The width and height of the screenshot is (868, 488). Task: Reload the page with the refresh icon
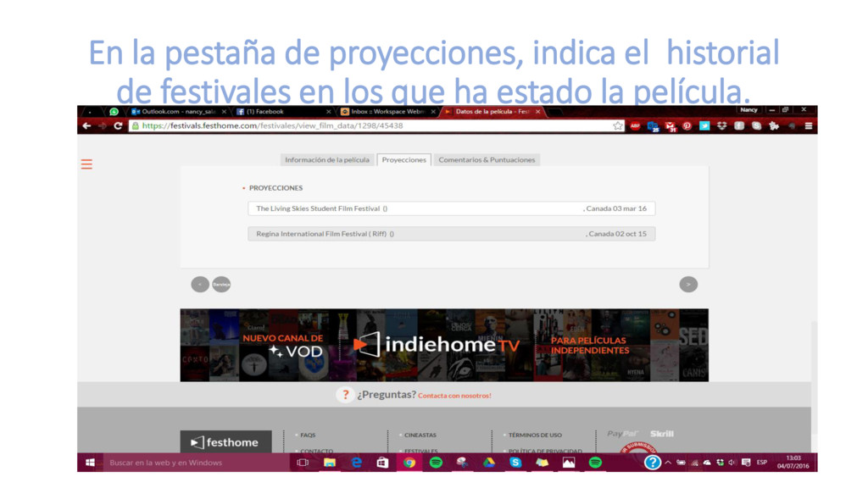coord(118,126)
